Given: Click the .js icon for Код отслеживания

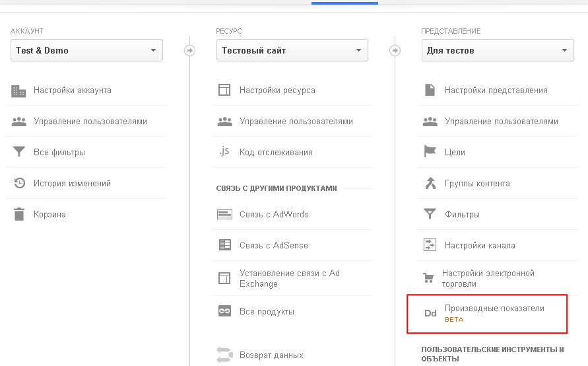Looking at the screenshot, I should pyautogui.click(x=224, y=152).
